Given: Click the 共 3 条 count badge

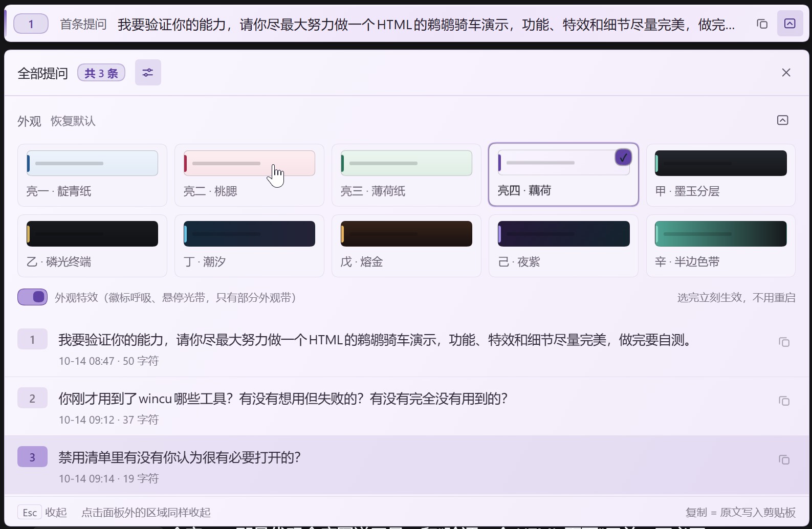Looking at the screenshot, I should [x=101, y=73].
